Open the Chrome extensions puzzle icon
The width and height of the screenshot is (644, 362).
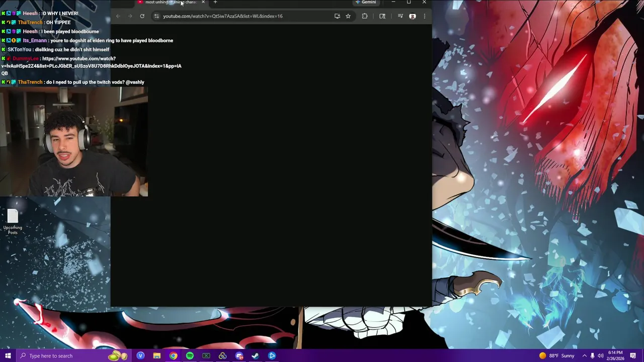[365, 16]
